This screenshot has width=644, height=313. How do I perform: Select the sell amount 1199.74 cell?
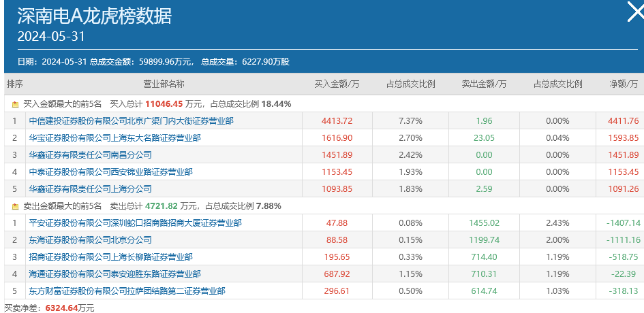pos(484,240)
